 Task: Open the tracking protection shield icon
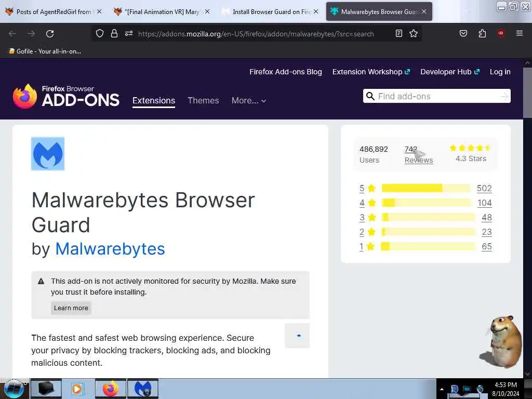[x=99, y=34]
